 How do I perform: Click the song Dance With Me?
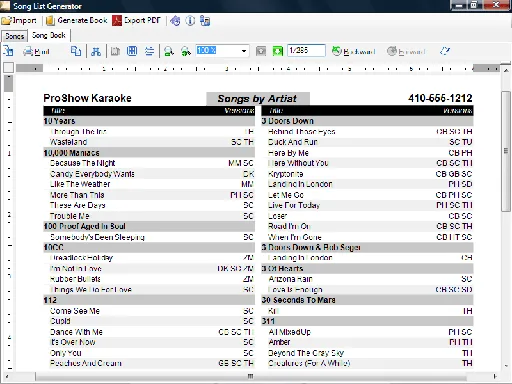[x=76, y=332]
